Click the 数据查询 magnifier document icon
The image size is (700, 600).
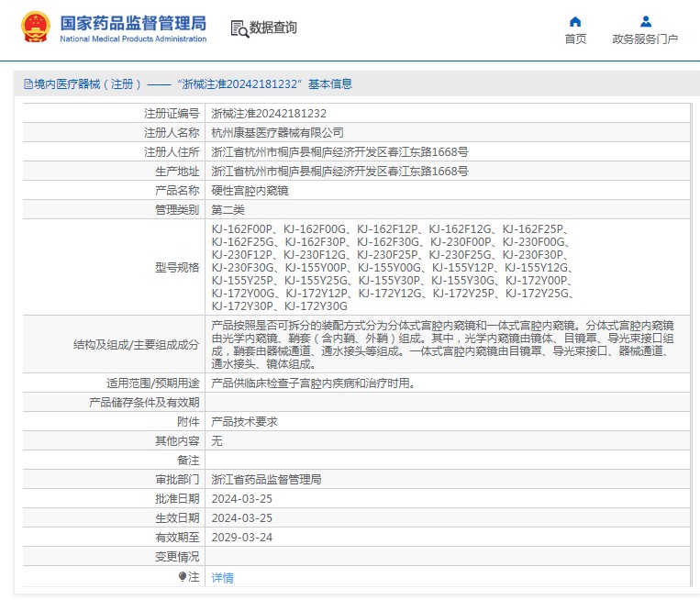239,28
